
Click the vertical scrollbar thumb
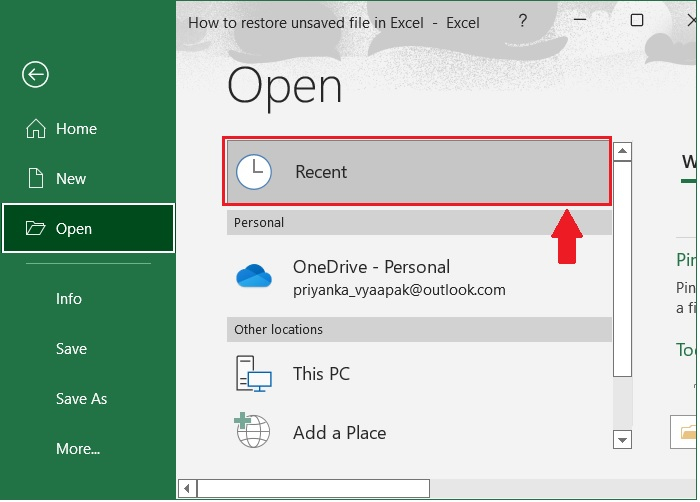pyautogui.click(x=622, y=269)
